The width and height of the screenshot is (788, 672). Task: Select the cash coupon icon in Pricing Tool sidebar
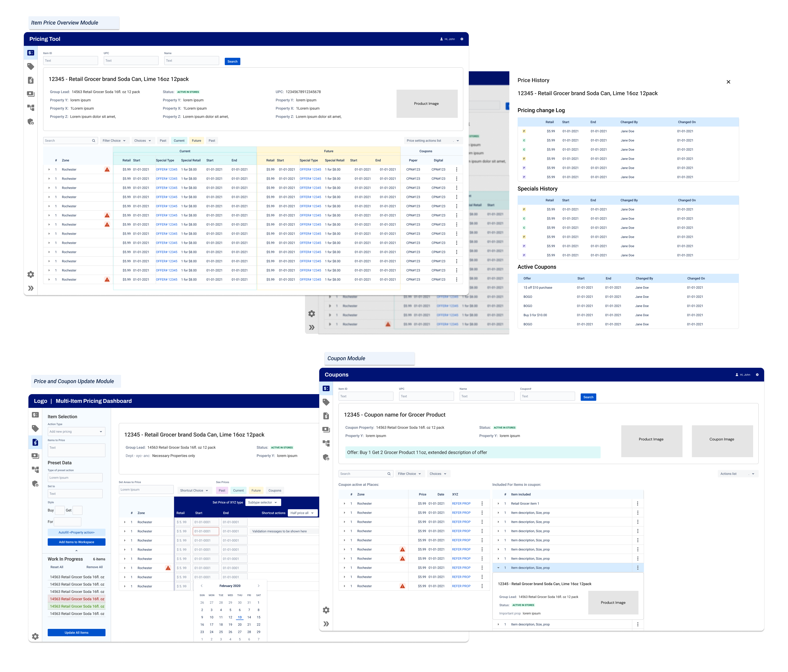(x=31, y=94)
